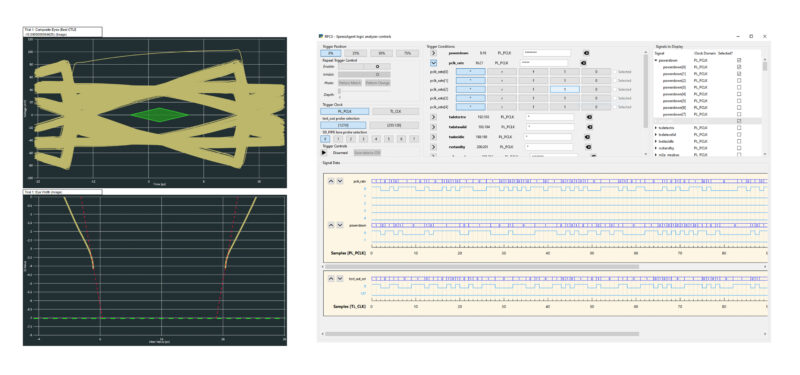800x375 pixels.
Task: Select the 25% trigger position option
Action: (355, 53)
